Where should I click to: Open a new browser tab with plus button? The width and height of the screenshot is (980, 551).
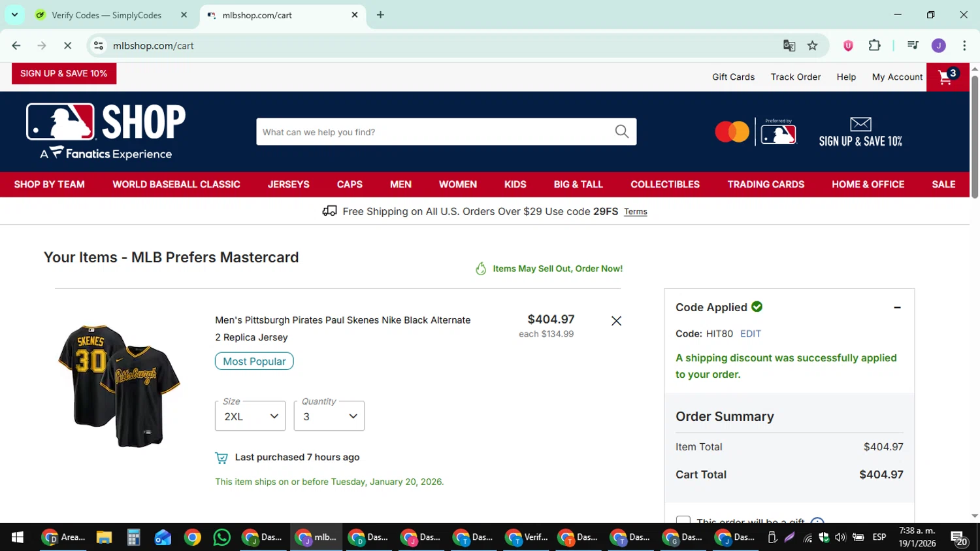click(x=380, y=15)
